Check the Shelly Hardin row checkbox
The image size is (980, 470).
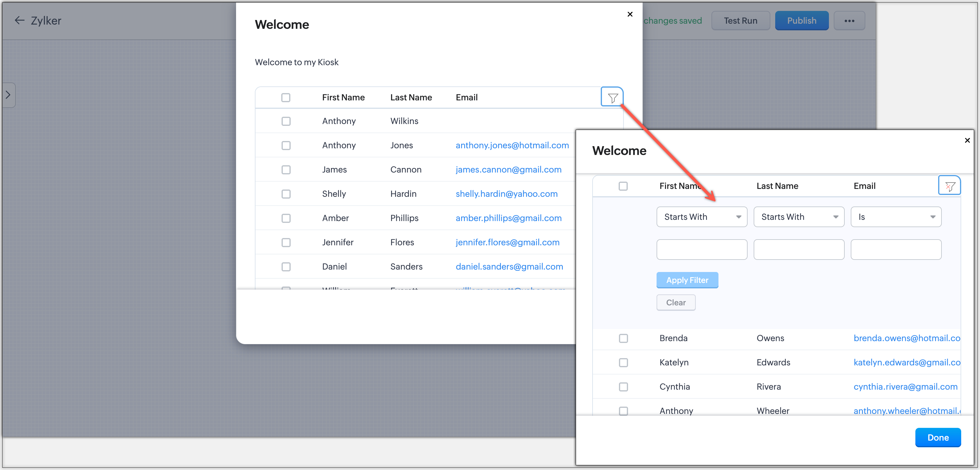286,194
